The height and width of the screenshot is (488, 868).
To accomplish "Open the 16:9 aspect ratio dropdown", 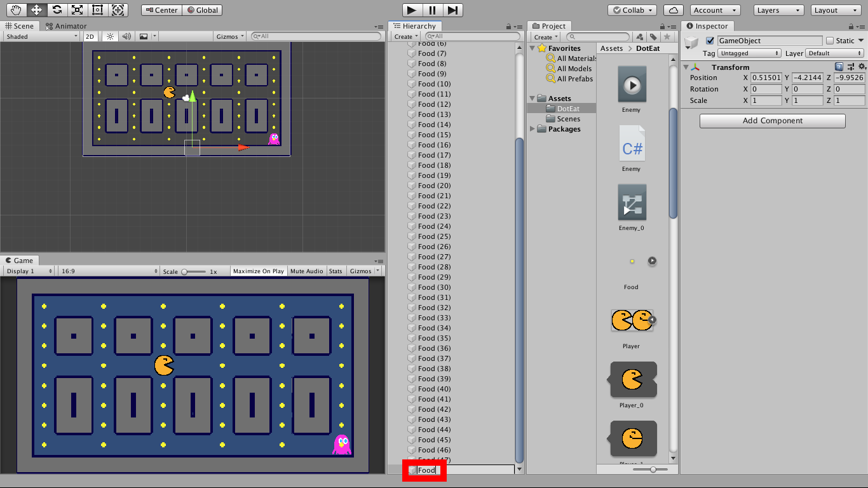I will [109, 271].
